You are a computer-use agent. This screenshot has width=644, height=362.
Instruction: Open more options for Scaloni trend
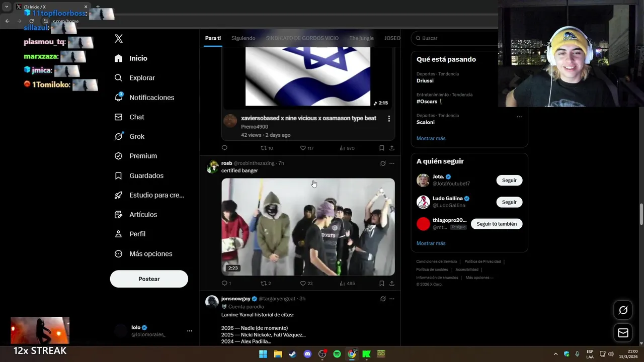[519, 117]
